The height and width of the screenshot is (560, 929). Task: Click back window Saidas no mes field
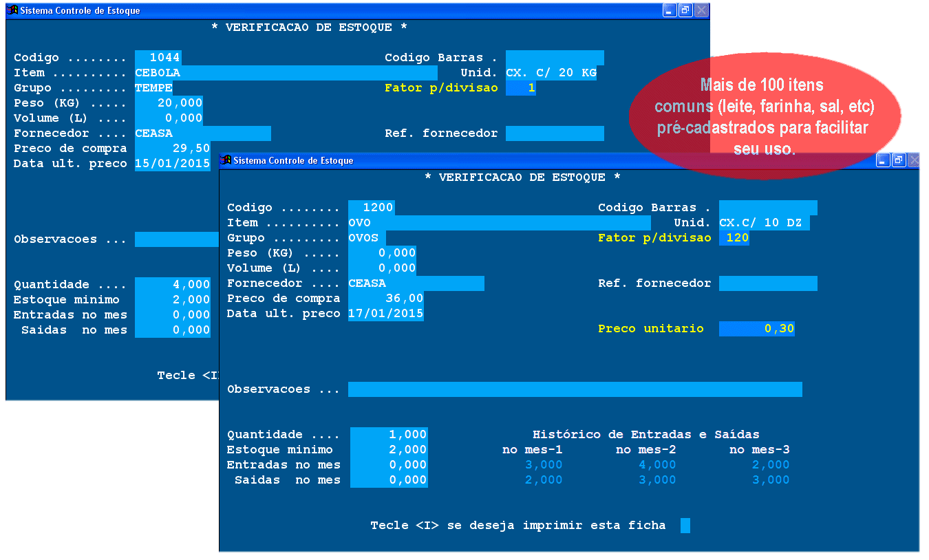tap(173, 330)
